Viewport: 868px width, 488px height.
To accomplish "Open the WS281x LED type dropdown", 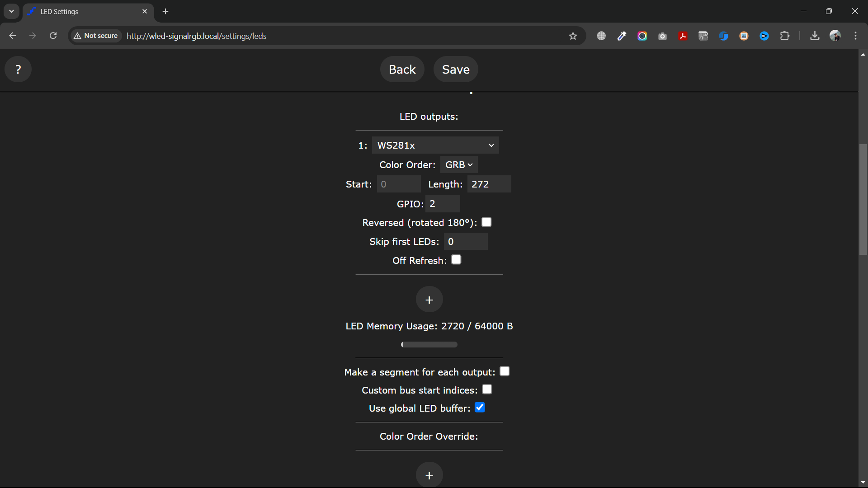I will click(x=435, y=145).
